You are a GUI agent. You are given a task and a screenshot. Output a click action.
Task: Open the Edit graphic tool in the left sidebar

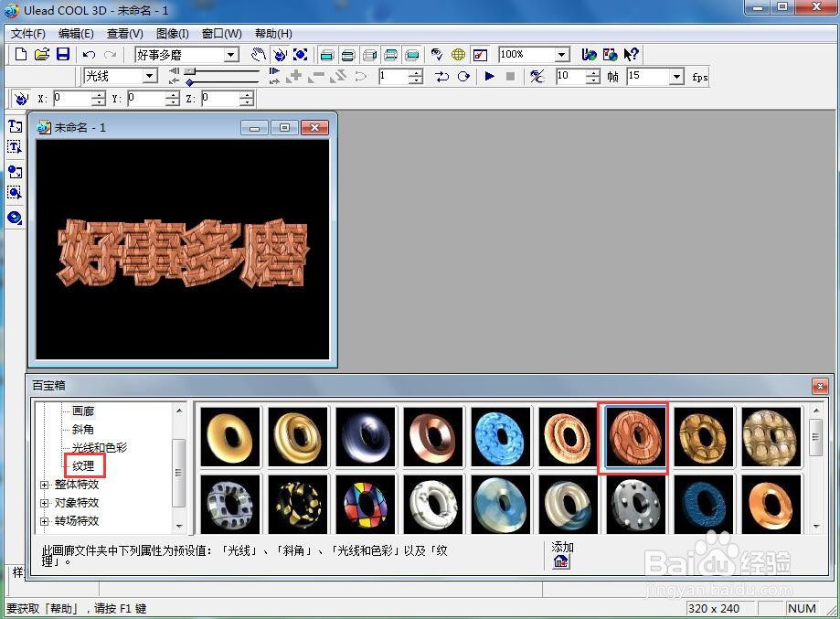[15, 192]
